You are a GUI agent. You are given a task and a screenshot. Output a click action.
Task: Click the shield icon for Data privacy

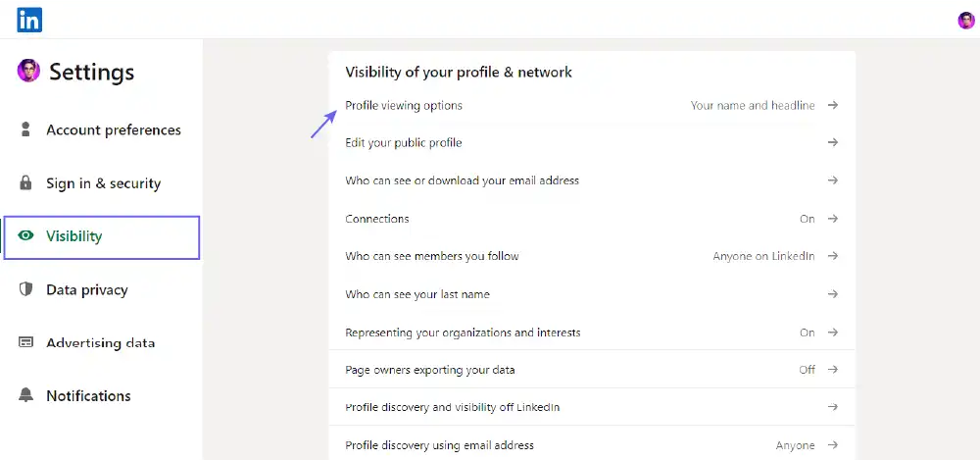[26, 289]
